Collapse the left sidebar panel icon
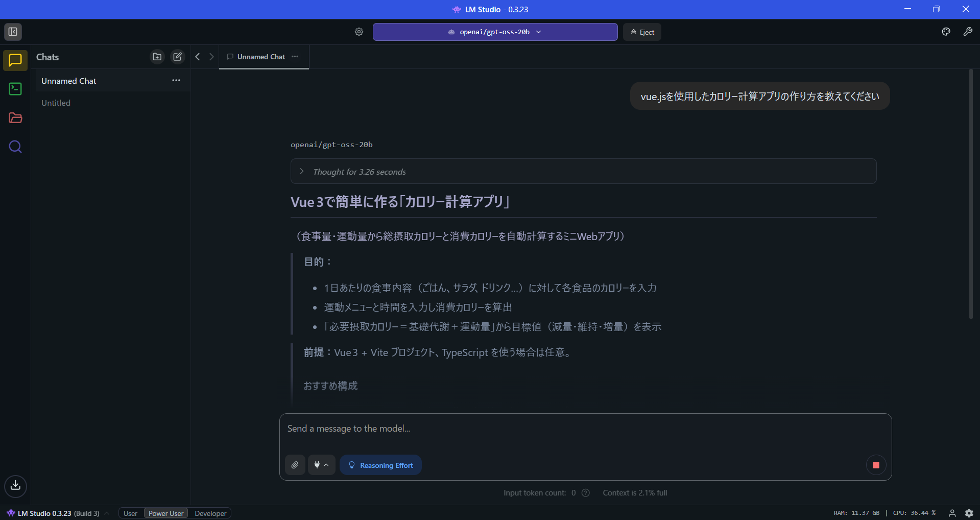The image size is (980, 520). [13, 32]
